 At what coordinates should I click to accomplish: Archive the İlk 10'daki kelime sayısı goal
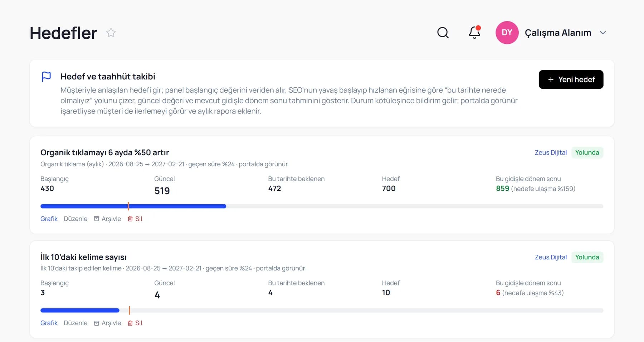[x=107, y=323]
